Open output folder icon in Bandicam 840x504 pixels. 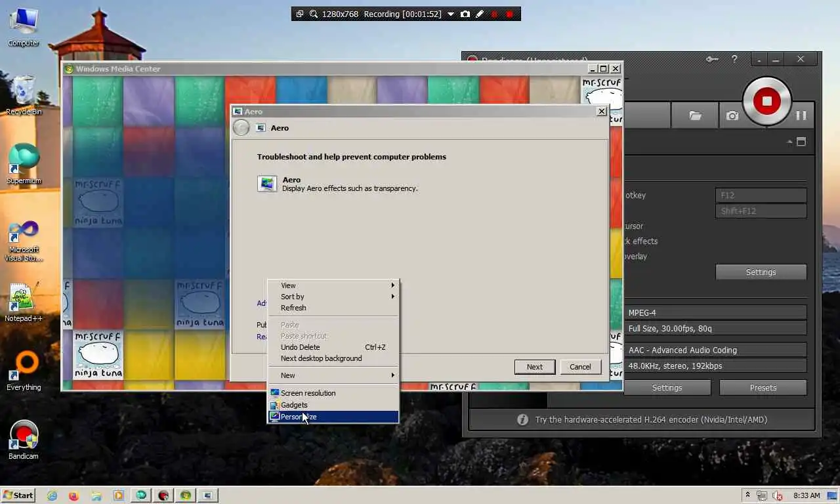click(x=695, y=115)
